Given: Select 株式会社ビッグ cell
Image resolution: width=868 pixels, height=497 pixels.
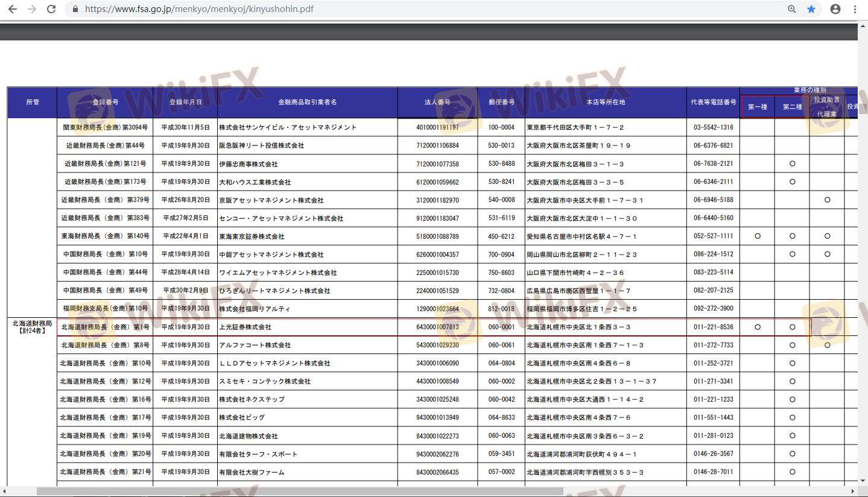Looking at the screenshot, I should (x=308, y=417).
